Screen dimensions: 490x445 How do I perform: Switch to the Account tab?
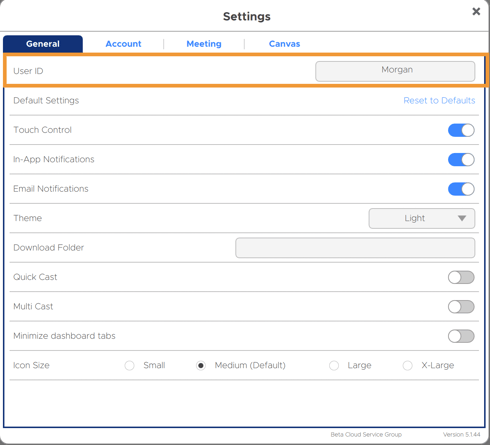(123, 44)
